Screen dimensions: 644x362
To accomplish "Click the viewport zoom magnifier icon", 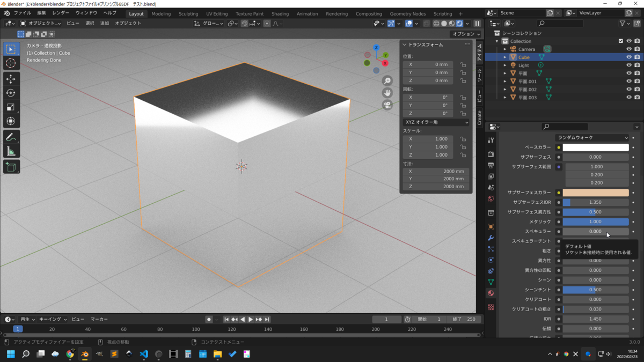I will pyautogui.click(x=387, y=80).
